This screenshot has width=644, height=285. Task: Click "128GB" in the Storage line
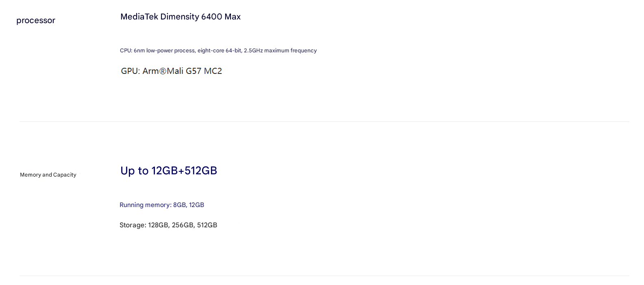point(158,225)
